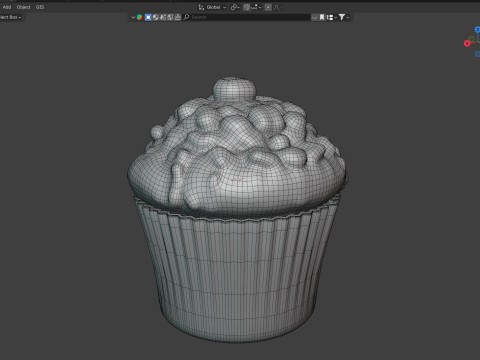This screenshot has width=480, height=360.
Task: Click the bookmark icon
Action: (322, 17)
